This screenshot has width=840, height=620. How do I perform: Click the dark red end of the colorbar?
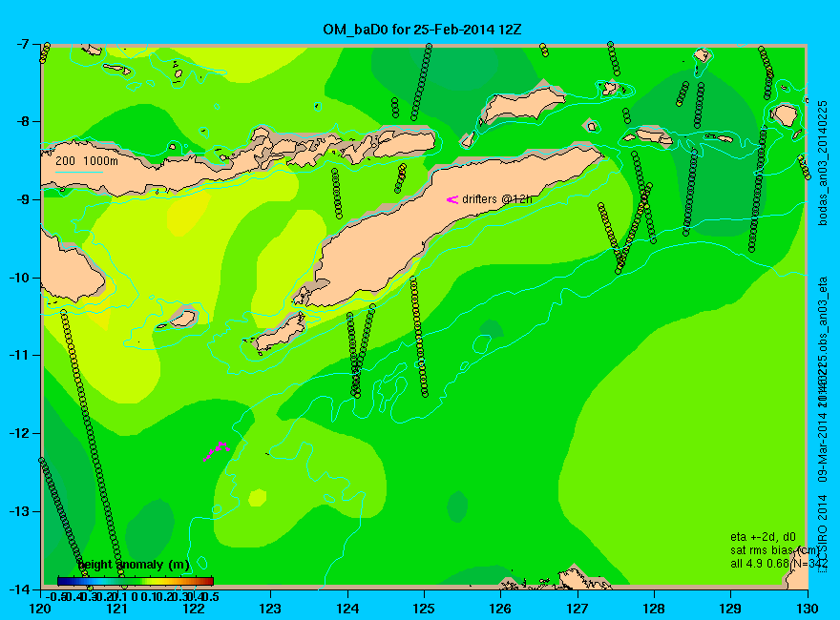tap(209, 581)
